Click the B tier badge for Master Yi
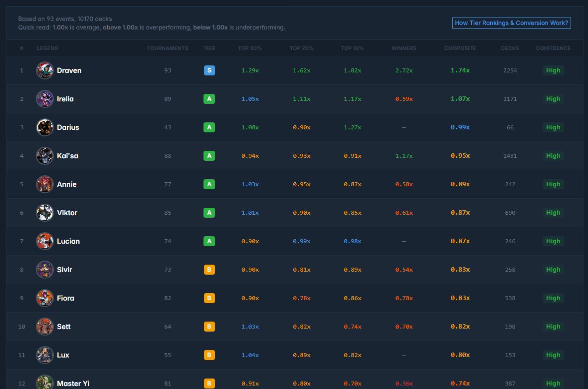This screenshot has width=588, height=389. point(209,384)
